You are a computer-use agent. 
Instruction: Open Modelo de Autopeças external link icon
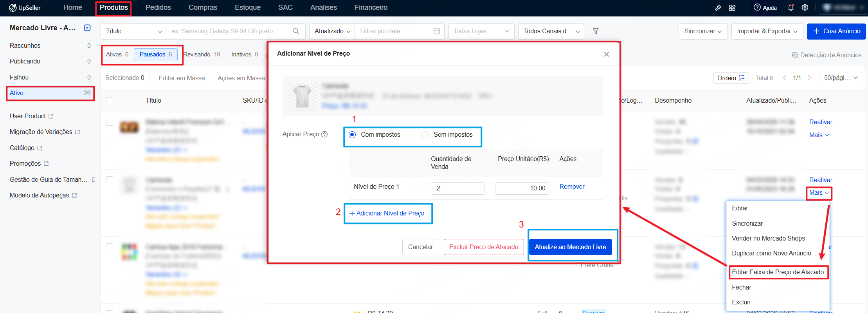point(74,195)
